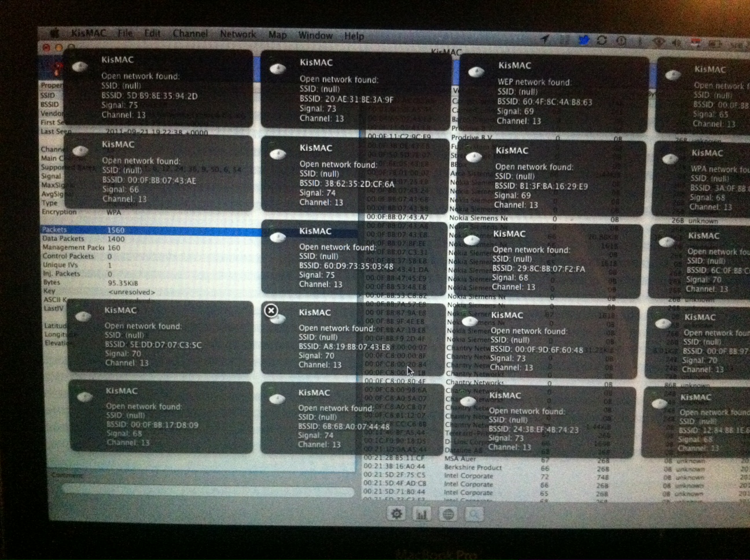Click KisMAC icon in B1:3F:BA:16:29:E9 notification
This screenshot has width=750, height=560.
point(474,157)
